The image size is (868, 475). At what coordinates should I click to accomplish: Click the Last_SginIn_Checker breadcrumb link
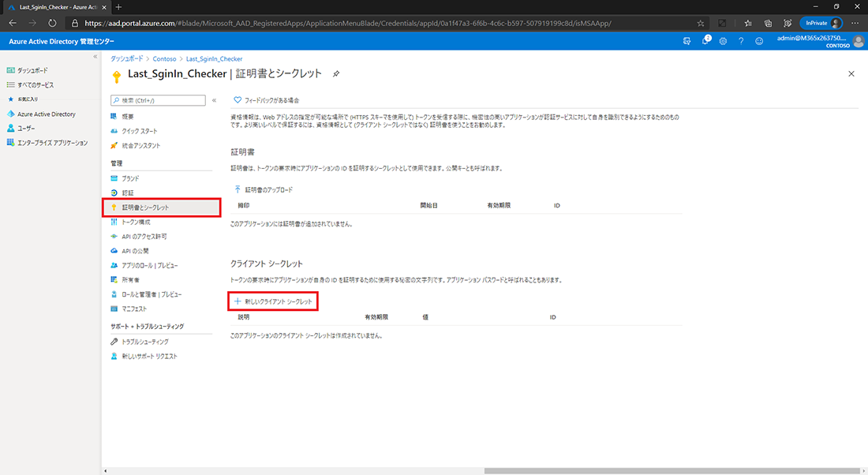pyautogui.click(x=214, y=58)
